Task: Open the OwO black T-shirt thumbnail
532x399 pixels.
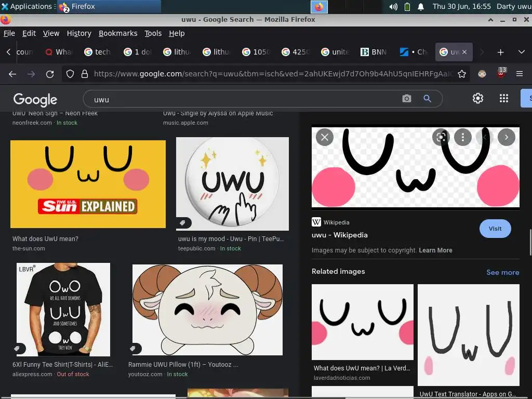Action: [x=63, y=310]
